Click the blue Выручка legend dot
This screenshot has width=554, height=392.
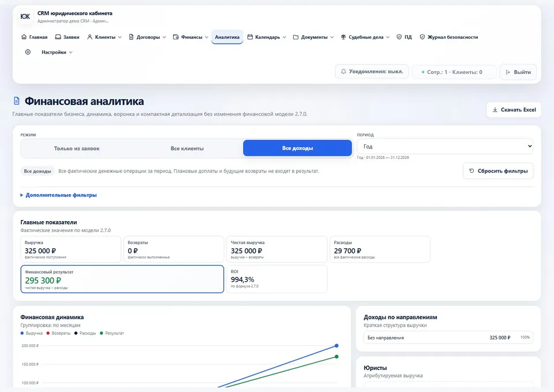(23, 333)
